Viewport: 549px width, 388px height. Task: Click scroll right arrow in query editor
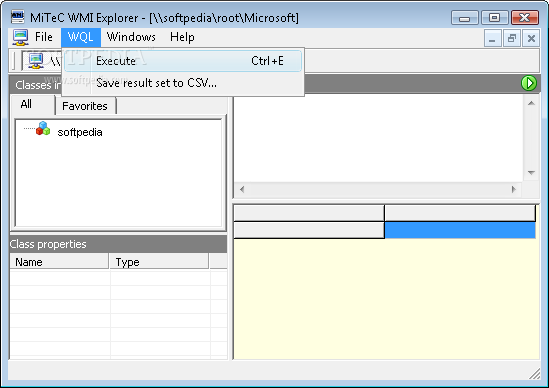514,189
